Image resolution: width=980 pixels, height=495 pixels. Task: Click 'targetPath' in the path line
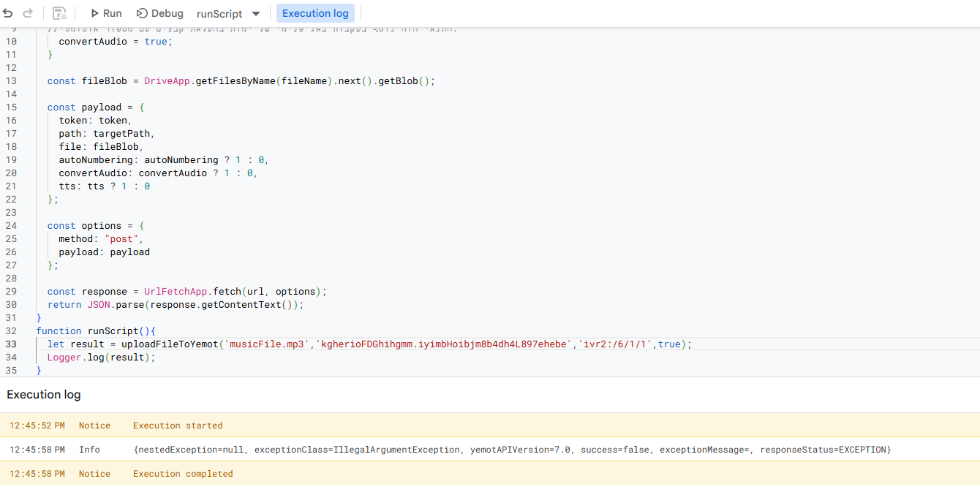[121, 134]
